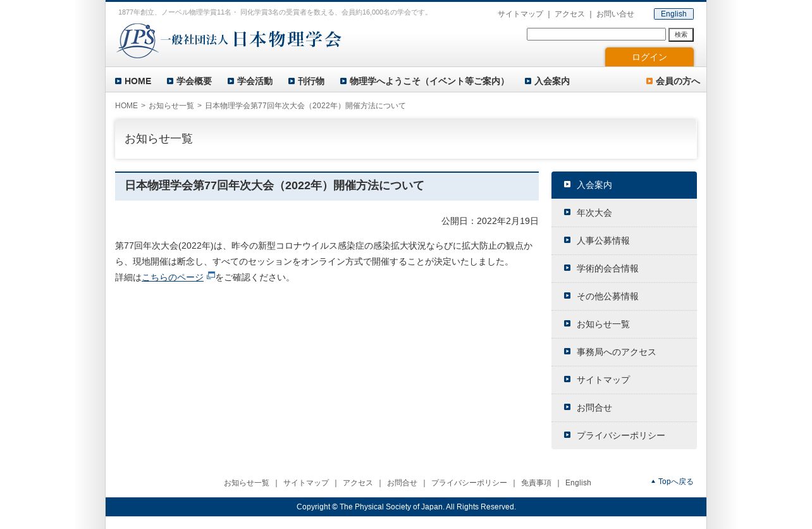Viewport: 812px width, 529px height.
Task: Open アクセス link in the top header
Action: 570,14
